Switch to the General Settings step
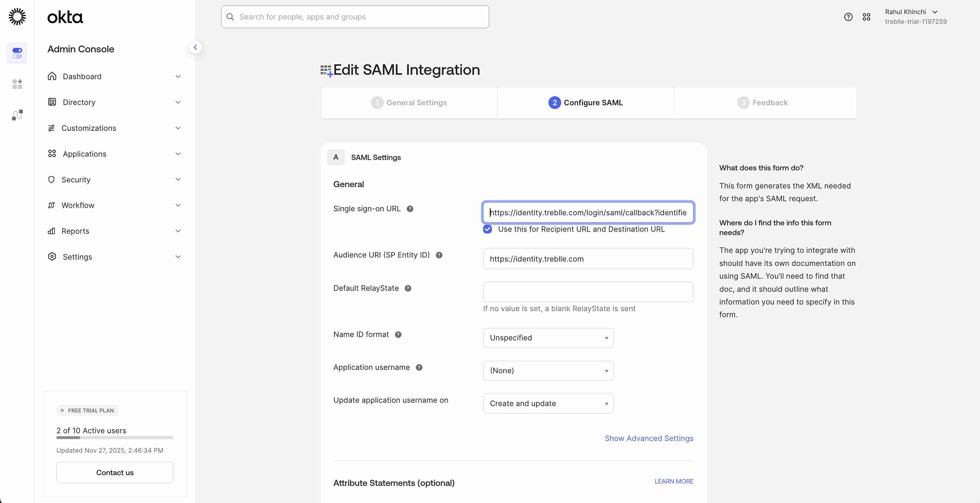980x503 pixels. (409, 102)
